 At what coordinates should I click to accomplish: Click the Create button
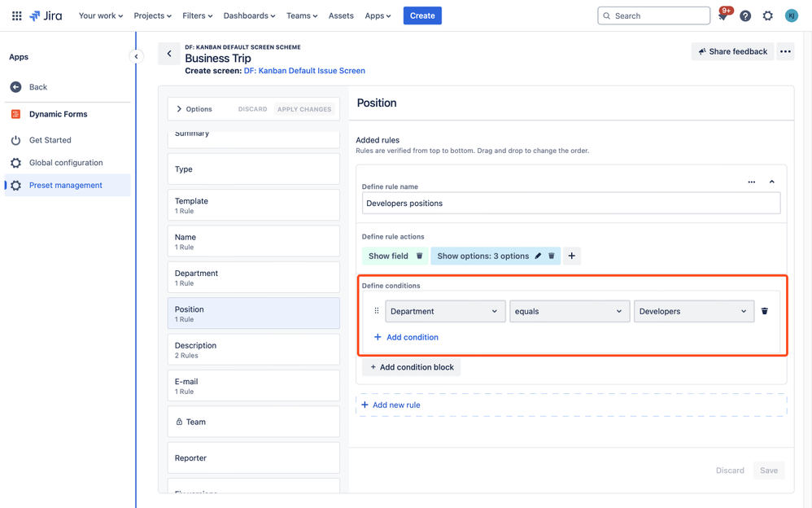click(422, 15)
